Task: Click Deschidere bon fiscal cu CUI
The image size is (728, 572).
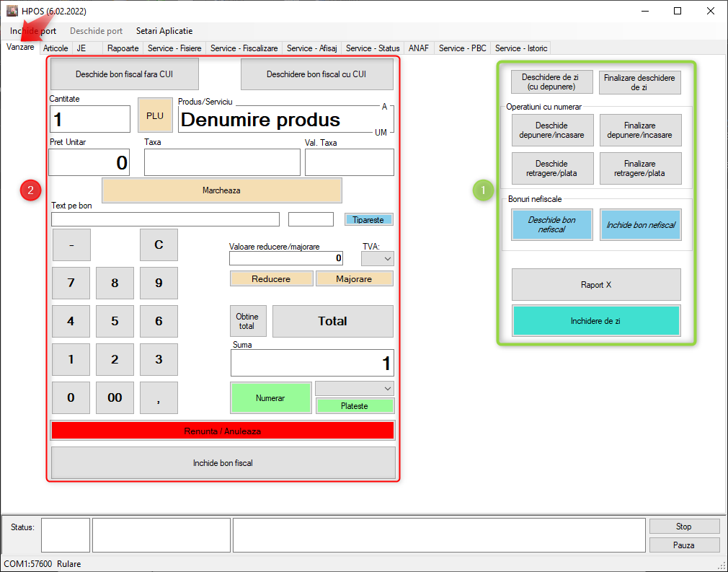Action: 316,74
